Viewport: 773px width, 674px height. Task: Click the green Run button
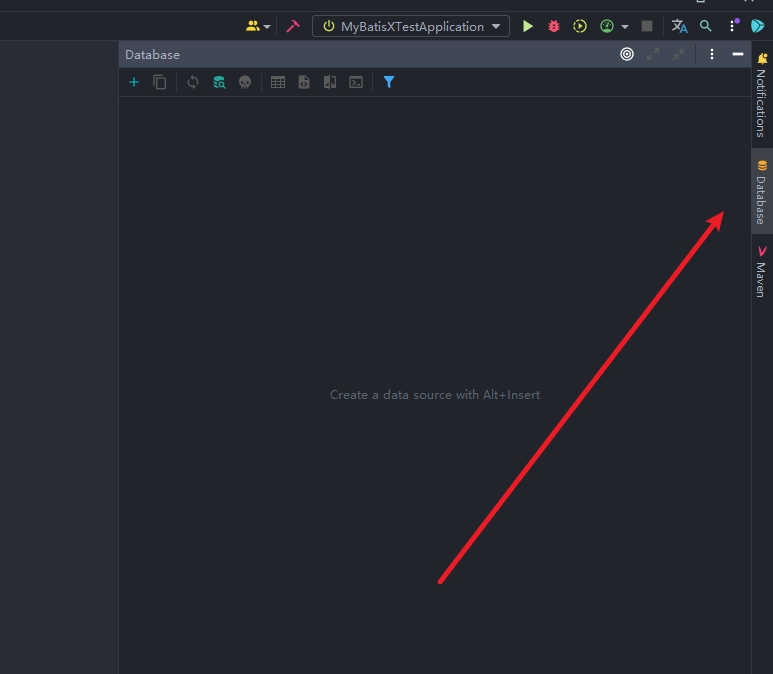[528, 26]
